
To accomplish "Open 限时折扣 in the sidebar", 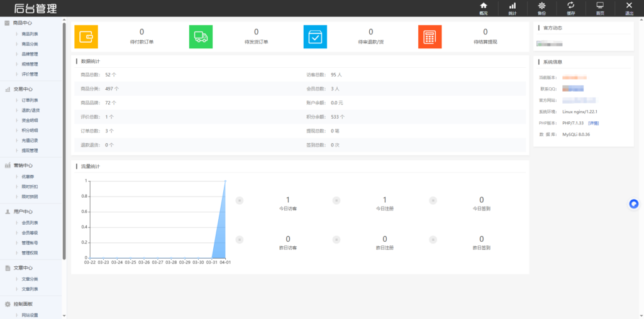I will point(30,187).
